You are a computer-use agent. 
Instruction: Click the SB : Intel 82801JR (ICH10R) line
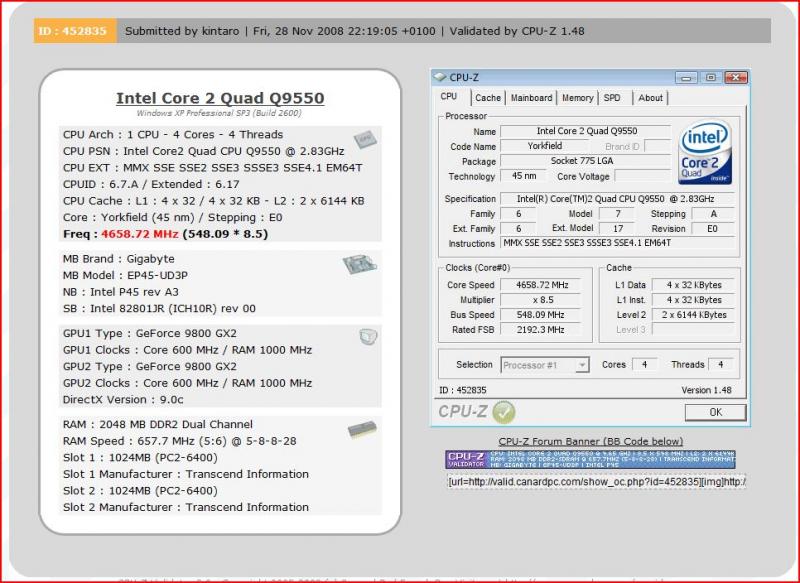coord(159,309)
